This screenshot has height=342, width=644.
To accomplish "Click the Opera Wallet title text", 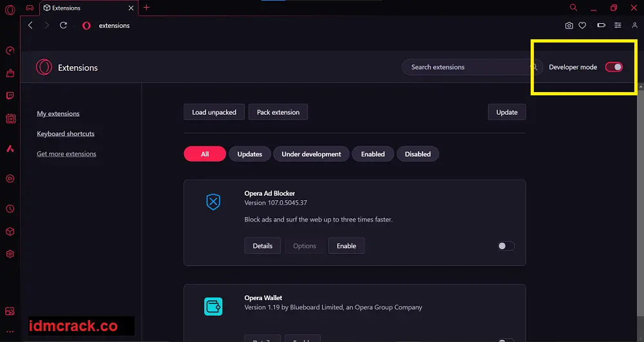I will [263, 298].
